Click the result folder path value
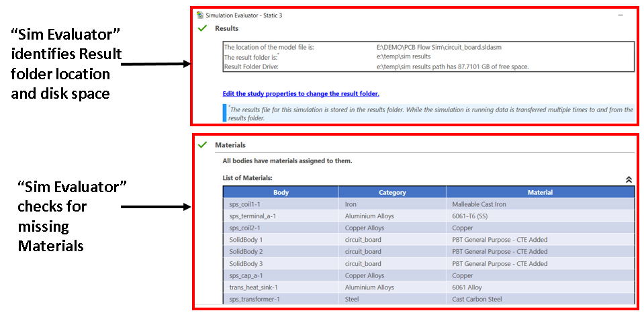The width and height of the screenshot is (644, 315). click(403, 56)
